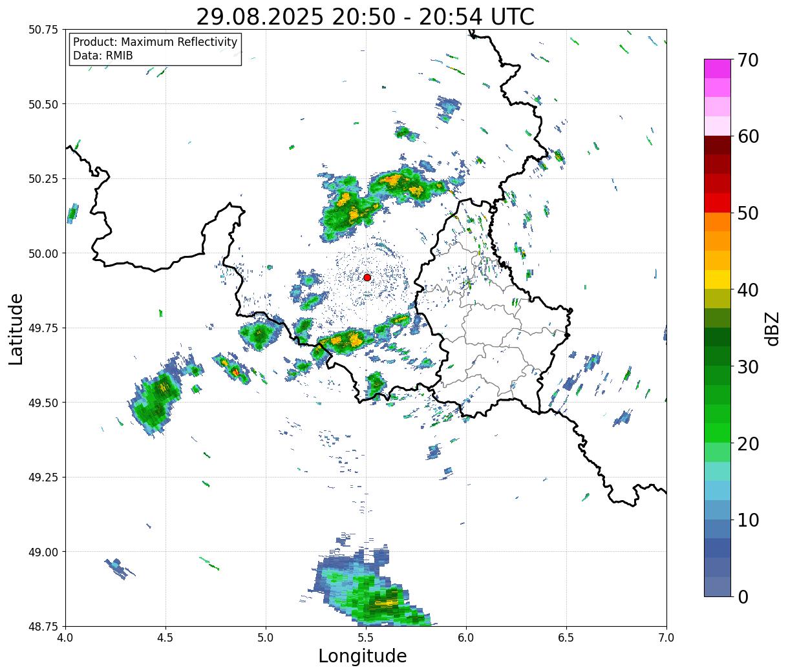Click the colorbar tick label 70
Screen dimensions: 788x672
click(x=748, y=60)
